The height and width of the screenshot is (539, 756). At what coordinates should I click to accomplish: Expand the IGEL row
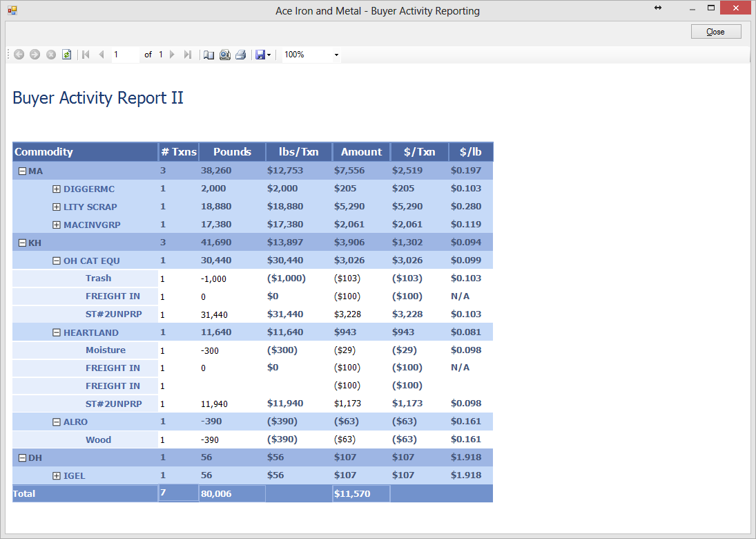(57, 476)
